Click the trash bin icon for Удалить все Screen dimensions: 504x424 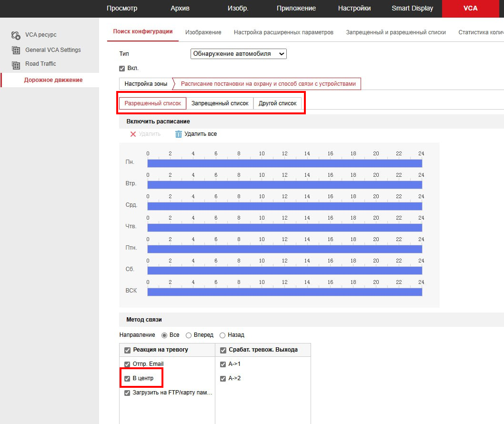[179, 134]
